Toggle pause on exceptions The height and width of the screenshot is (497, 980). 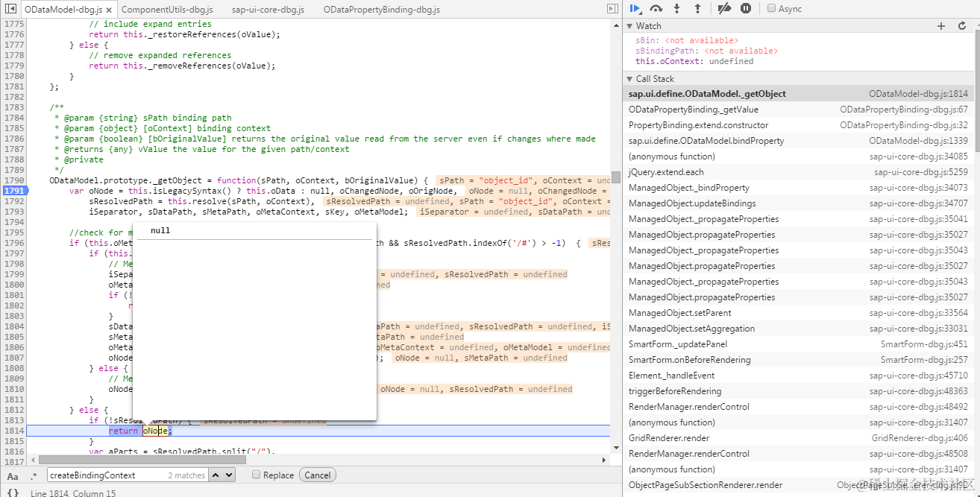[x=746, y=9]
